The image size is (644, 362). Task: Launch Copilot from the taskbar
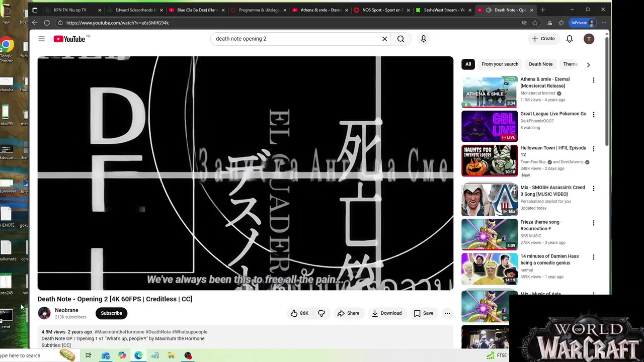coord(122,355)
